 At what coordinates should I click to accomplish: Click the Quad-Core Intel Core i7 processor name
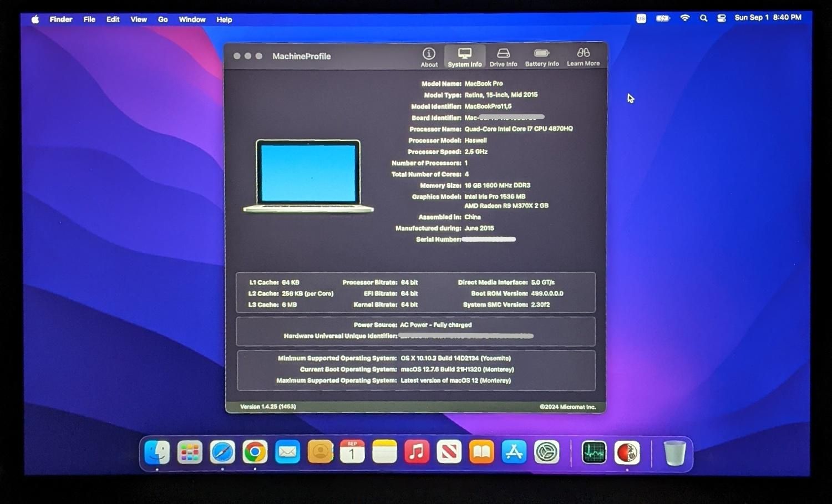(x=519, y=129)
